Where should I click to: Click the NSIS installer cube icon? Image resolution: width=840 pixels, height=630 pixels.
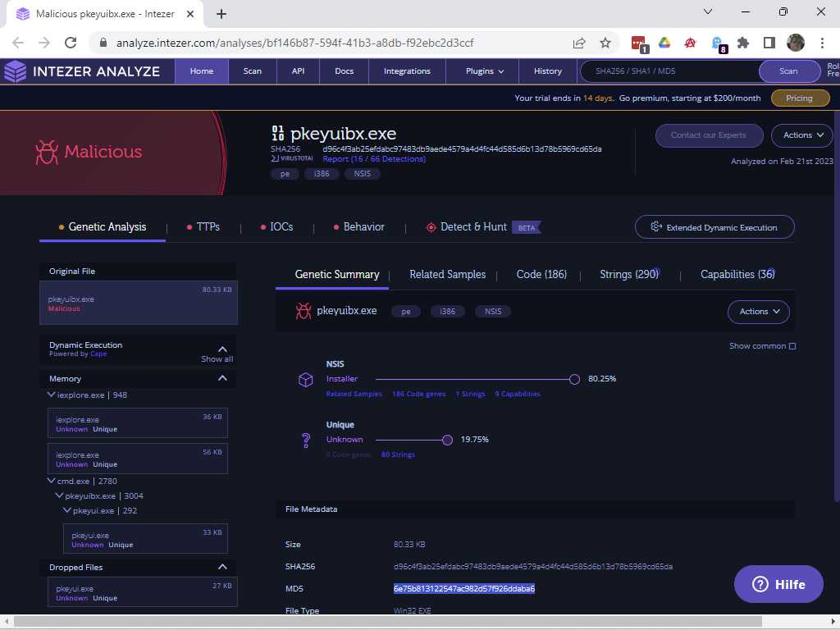(x=305, y=379)
